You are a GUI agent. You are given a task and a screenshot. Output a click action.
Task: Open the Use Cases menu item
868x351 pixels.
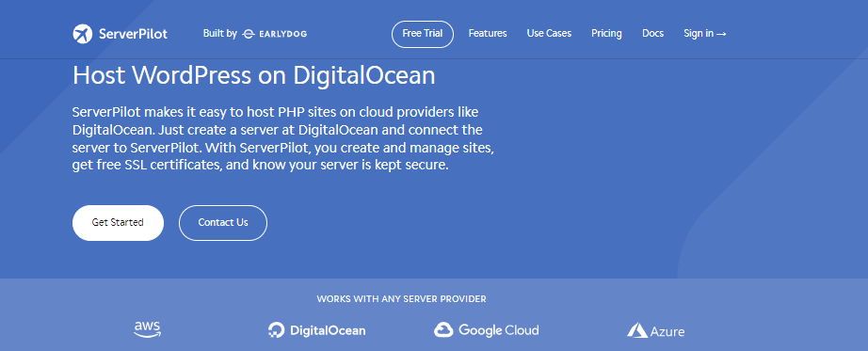click(x=549, y=34)
